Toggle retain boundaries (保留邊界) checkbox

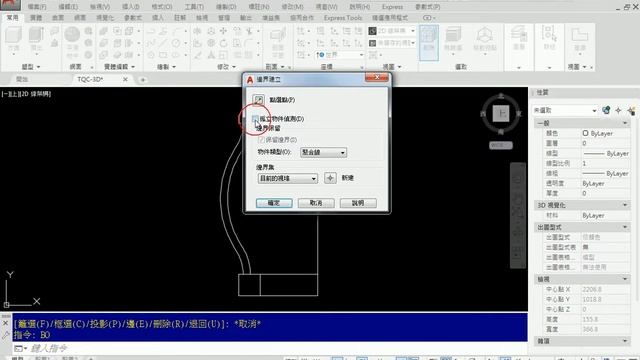(x=262, y=140)
